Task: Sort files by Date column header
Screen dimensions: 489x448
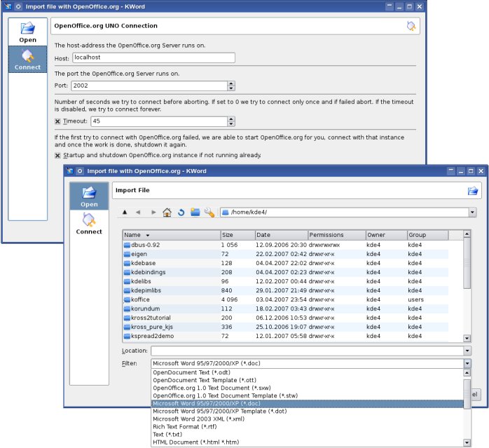Action: click(280, 235)
